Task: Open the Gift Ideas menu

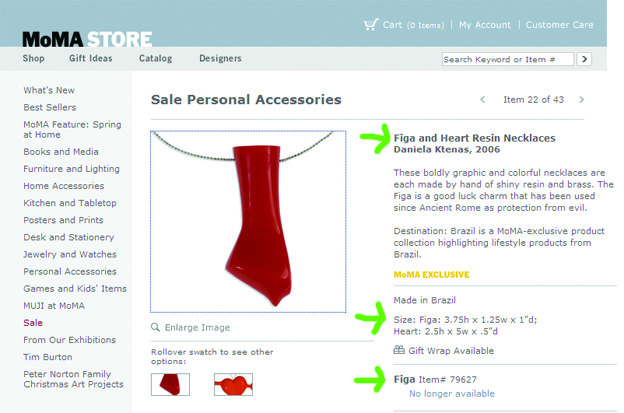Action: [91, 58]
